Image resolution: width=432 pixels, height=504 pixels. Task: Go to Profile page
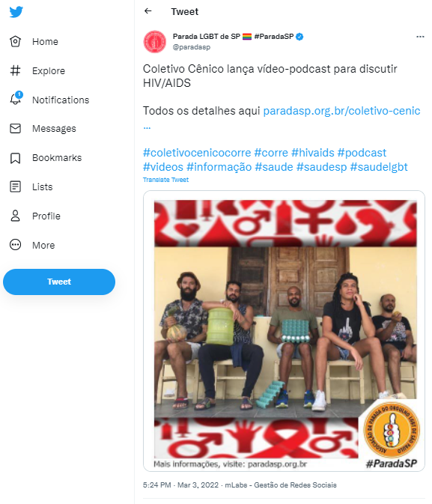tap(34, 216)
